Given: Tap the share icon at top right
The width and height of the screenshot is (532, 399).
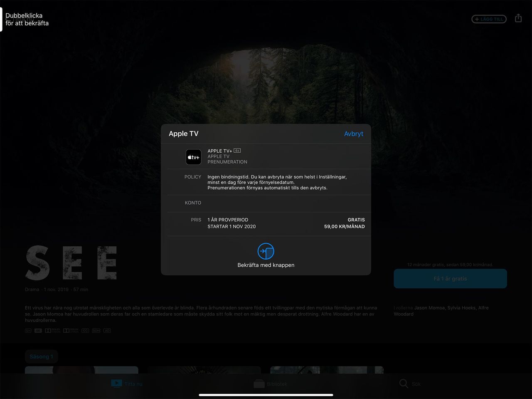Looking at the screenshot, I should pos(518,18).
